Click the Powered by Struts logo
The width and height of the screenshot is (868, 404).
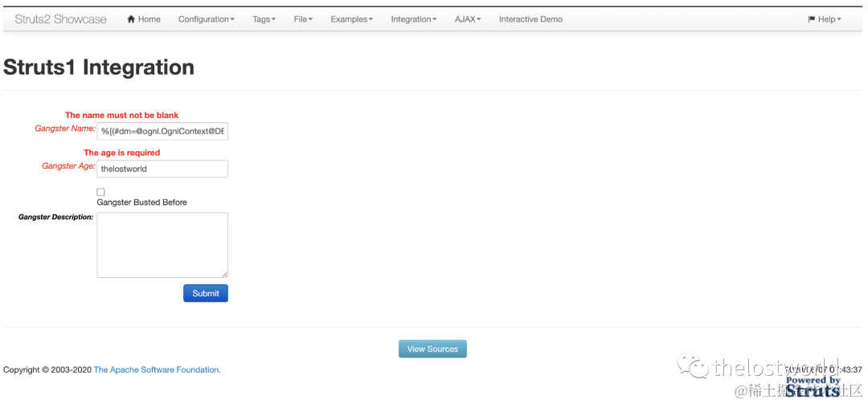pos(813,386)
